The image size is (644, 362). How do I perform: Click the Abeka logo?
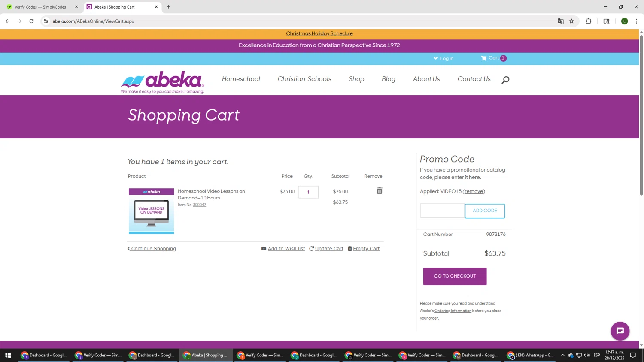coord(162,82)
